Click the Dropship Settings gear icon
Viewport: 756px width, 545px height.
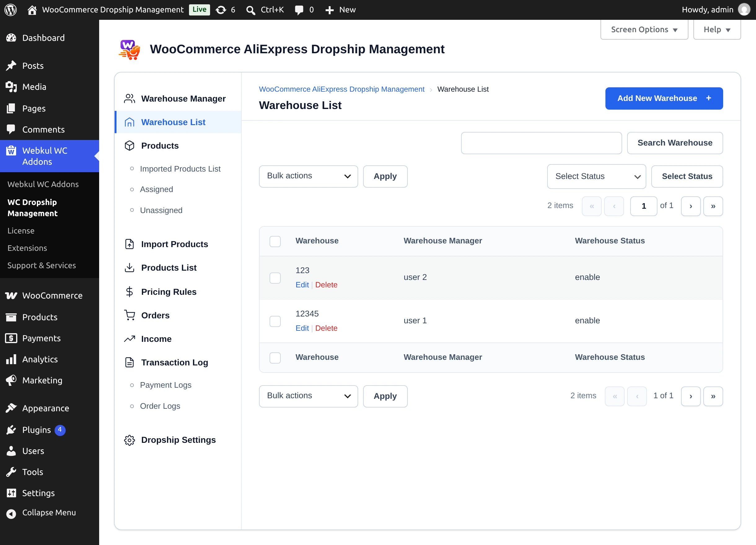tap(129, 440)
